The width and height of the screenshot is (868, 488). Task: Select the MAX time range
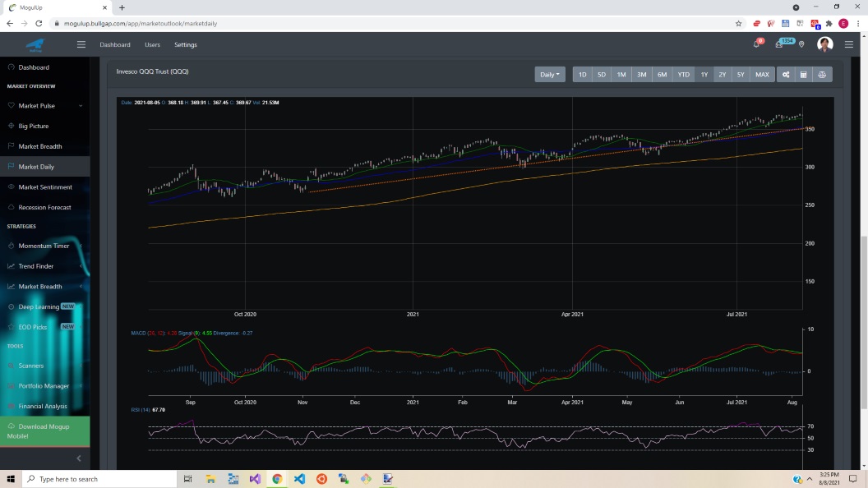[x=762, y=75]
